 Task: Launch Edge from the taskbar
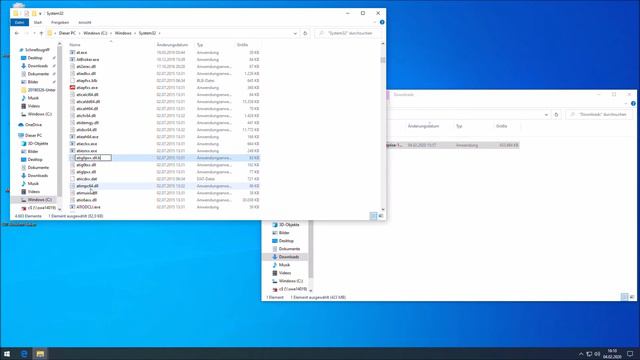[x=24, y=353]
